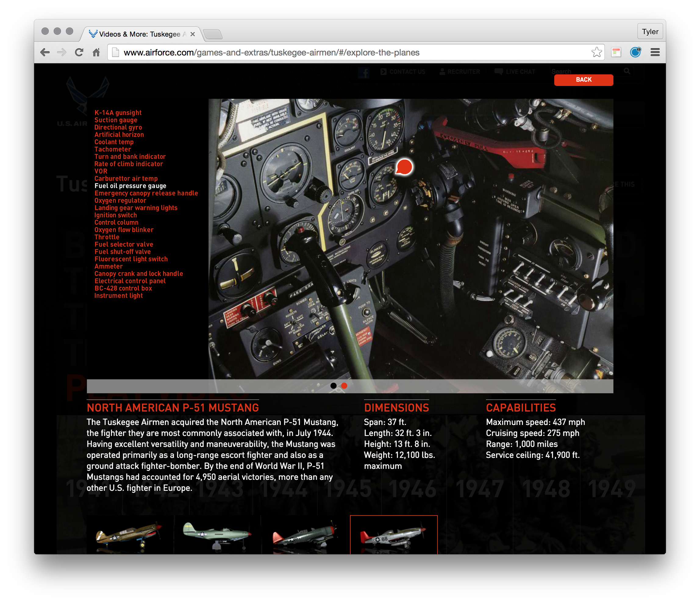Select Artificial horizon item
The image size is (700, 603).
click(119, 134)
